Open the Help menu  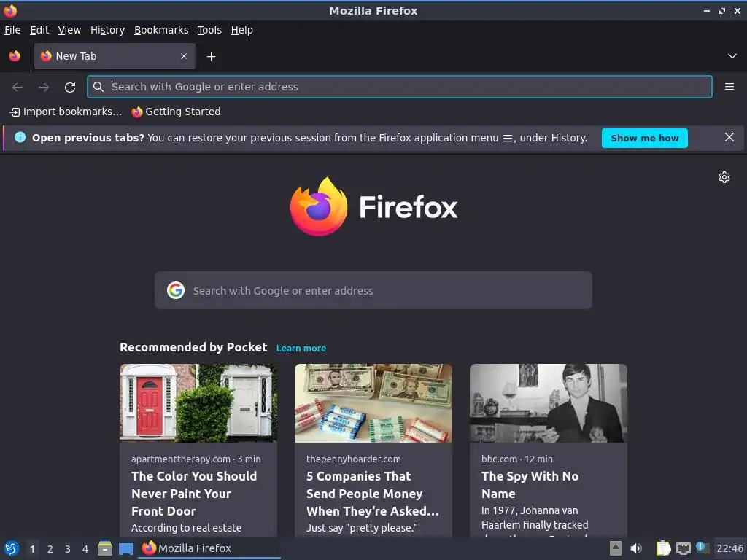242,30
